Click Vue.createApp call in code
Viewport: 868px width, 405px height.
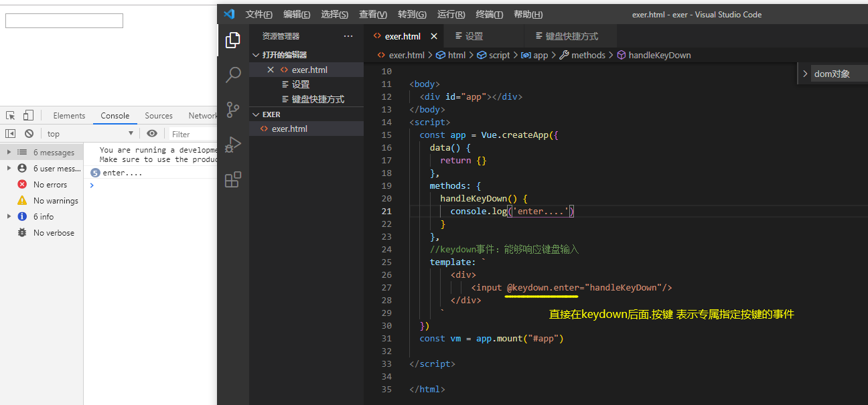(x=514, y=135)
